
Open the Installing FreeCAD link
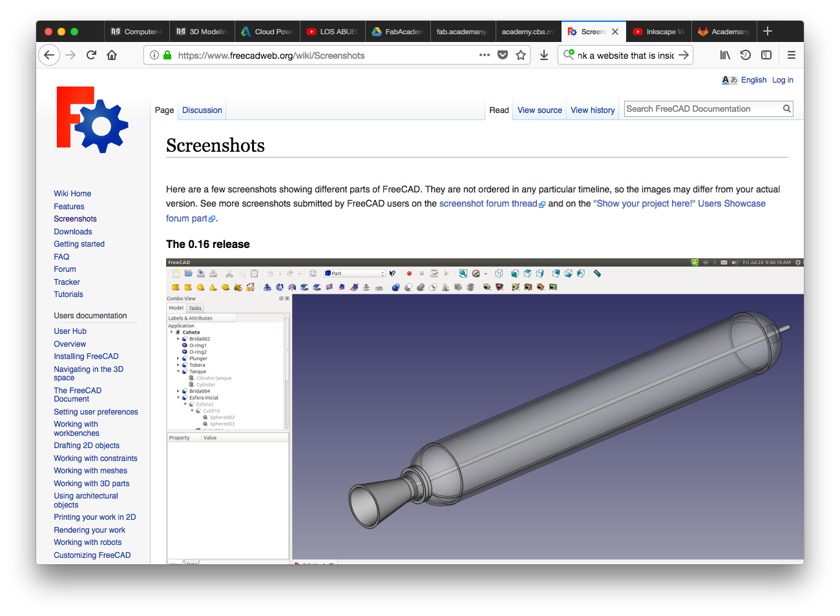tap(86, 356)
